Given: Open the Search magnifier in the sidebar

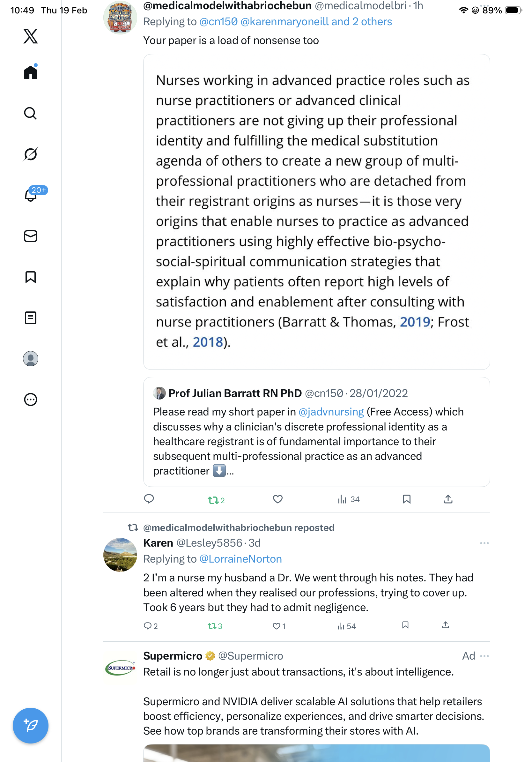Looking at the screenshot, I should [x=31, y=114].
